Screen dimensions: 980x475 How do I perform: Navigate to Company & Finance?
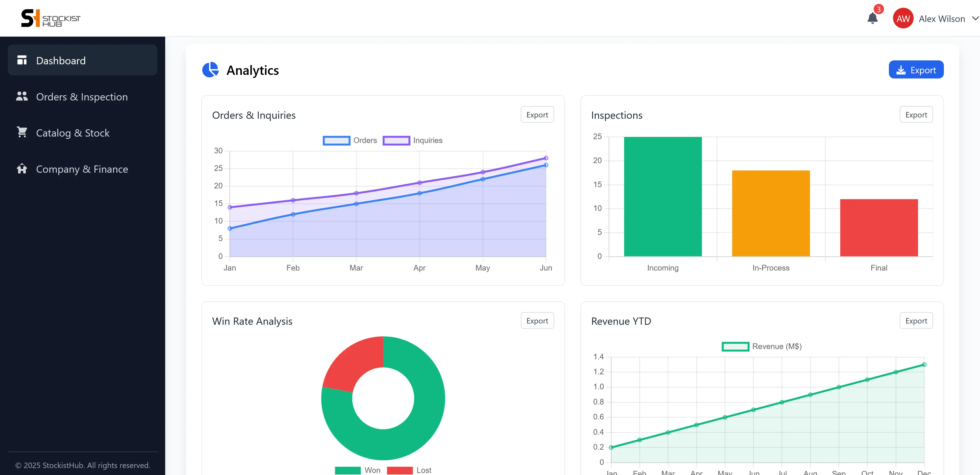pyautogui.click(x=83, y=169)
